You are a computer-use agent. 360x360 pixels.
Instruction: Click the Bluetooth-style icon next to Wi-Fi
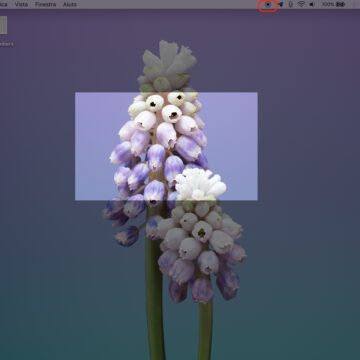[291, 4]
